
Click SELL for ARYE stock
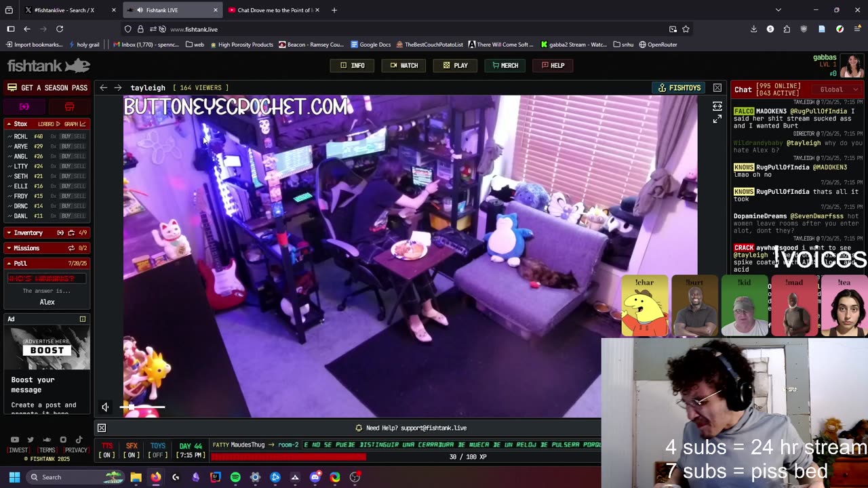pos(79,146)
